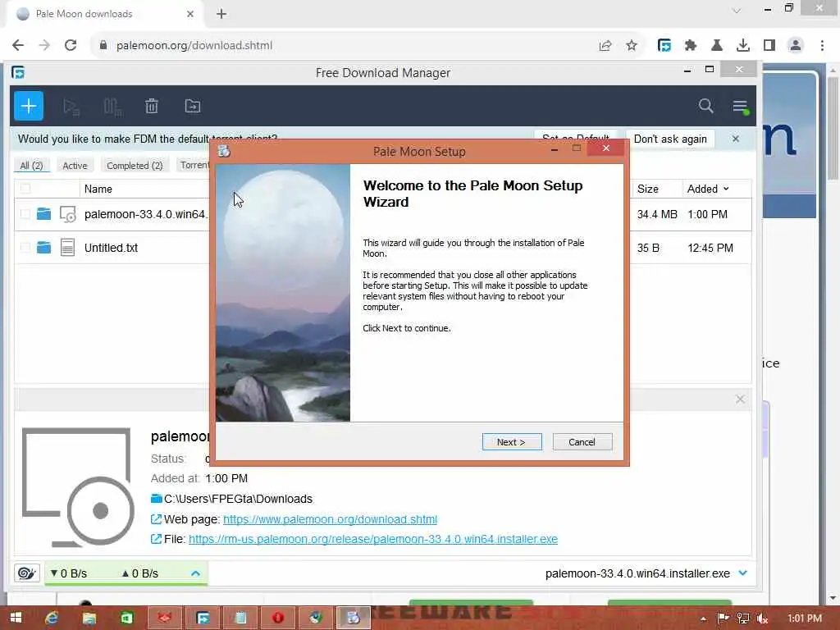Show hidden tray icons arrow

(703, 619)
